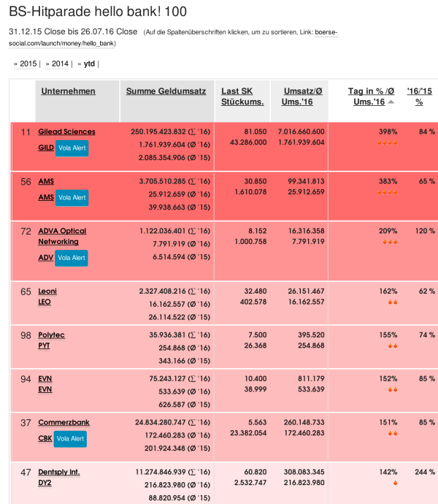
Task: Click the Commerzbank Vola Alert button
Action: point(72,439)
